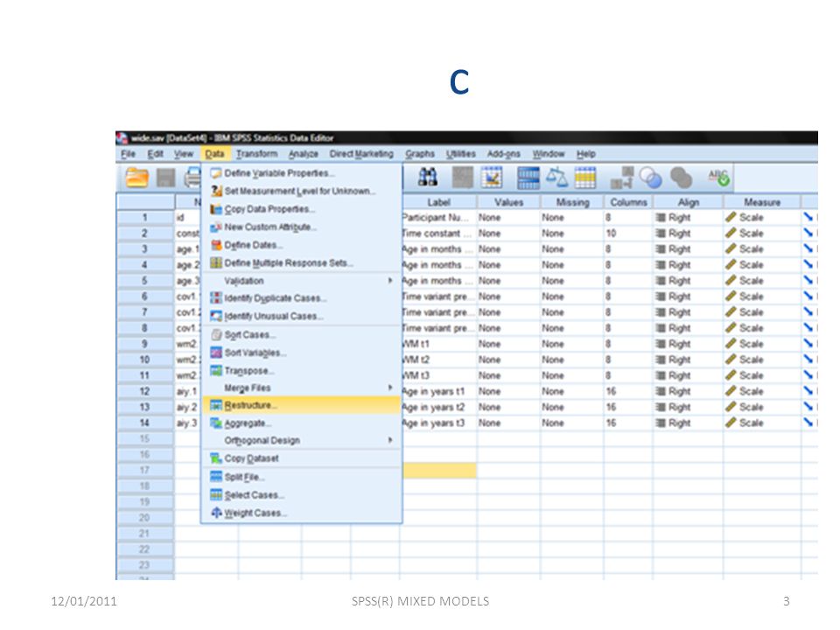This screenshot has width=840, height=630.
Task: Open the Analyze menu
Action: tap(304, 154)
